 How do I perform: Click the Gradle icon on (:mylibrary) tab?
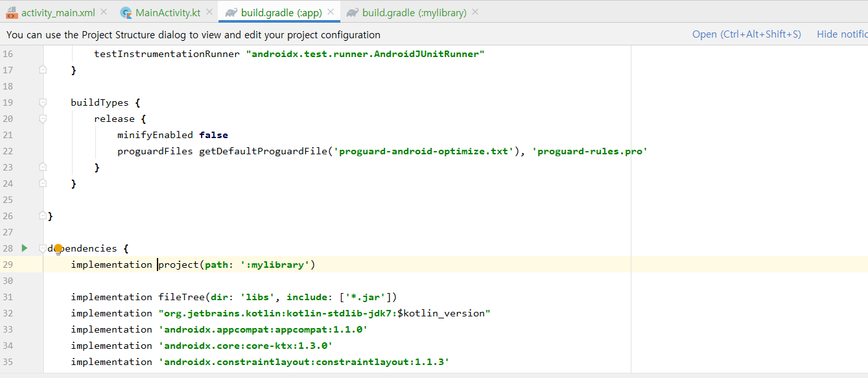[352, 12]
